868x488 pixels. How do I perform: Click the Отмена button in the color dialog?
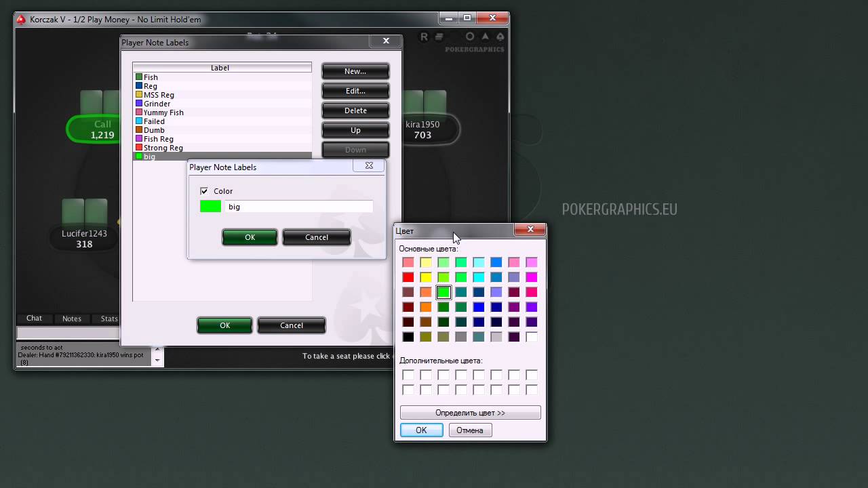click(470, 430)
